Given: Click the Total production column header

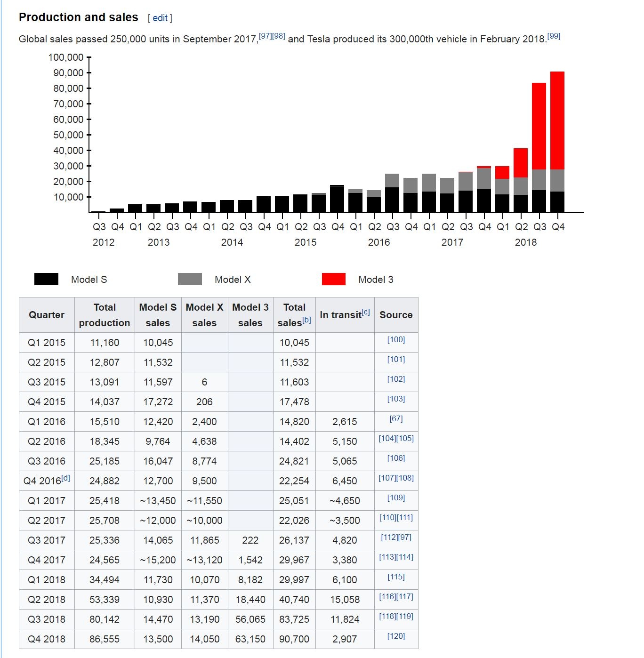Looking at the screenshot, I should point(105,315).
